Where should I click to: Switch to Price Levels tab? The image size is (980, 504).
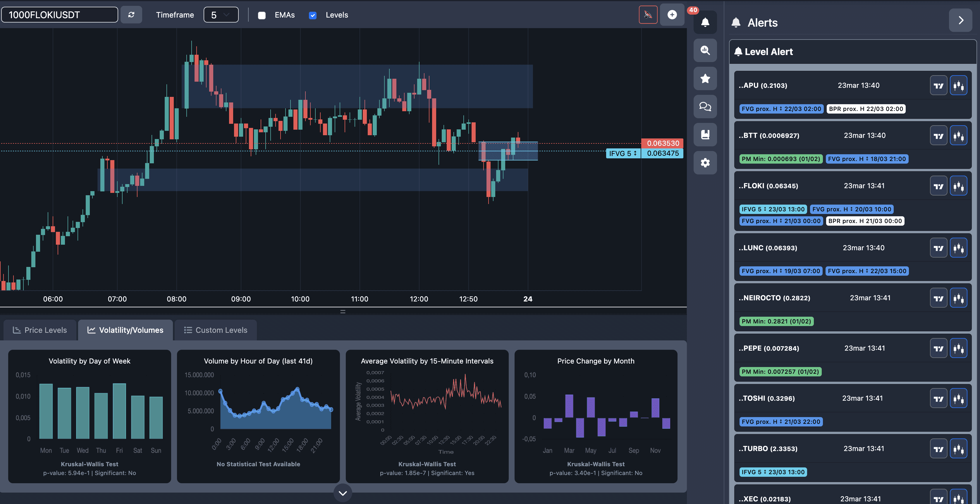point(39,330)
